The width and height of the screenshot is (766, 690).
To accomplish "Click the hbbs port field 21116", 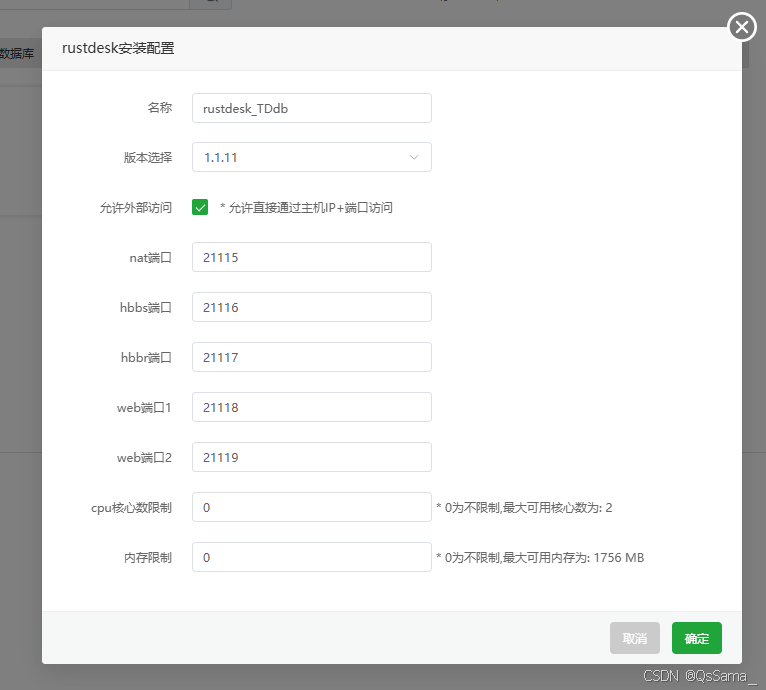I will tap(312, 307).
